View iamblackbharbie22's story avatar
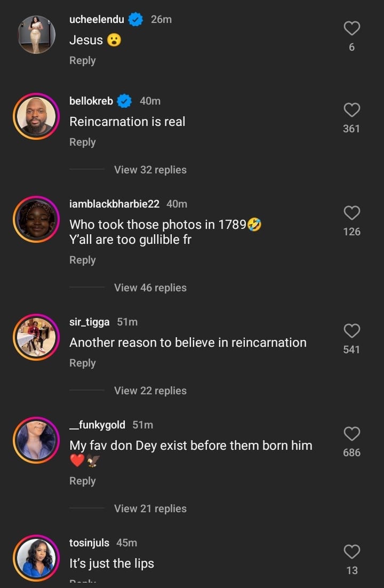Viewport: 384px width, 588px height. pos(36,219)
